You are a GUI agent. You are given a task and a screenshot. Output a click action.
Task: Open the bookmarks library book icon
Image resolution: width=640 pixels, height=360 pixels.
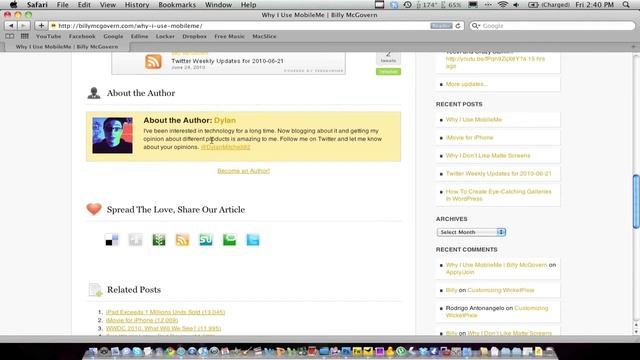[x=10, y=36]
